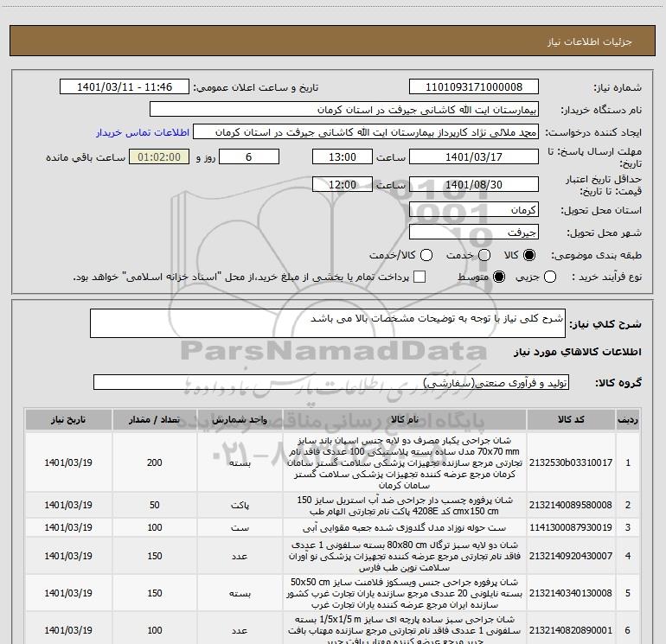The height and width of the screenshot is (644, 666).
Task: Choose the جزیی purchase type radio
Action: coord(549,277)
